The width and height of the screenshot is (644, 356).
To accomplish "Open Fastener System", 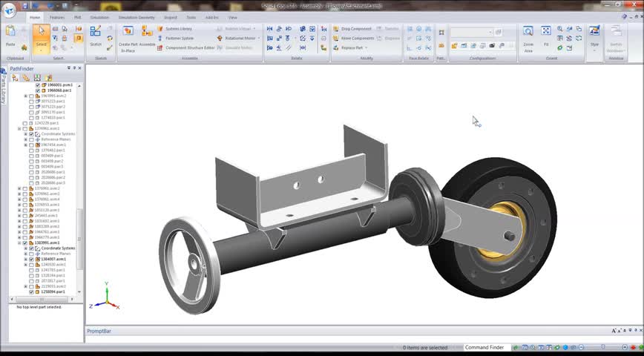I will tap(176, 38).
